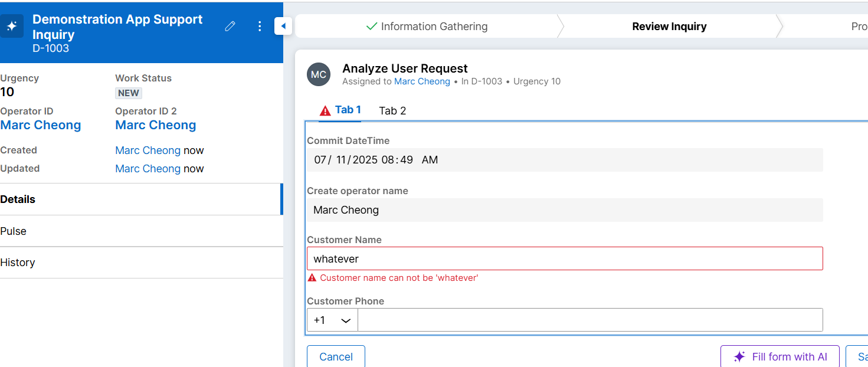Click Marc Cheong link in Updated row
The height and width of the screenshot is (367, 868).
point(148,169)
